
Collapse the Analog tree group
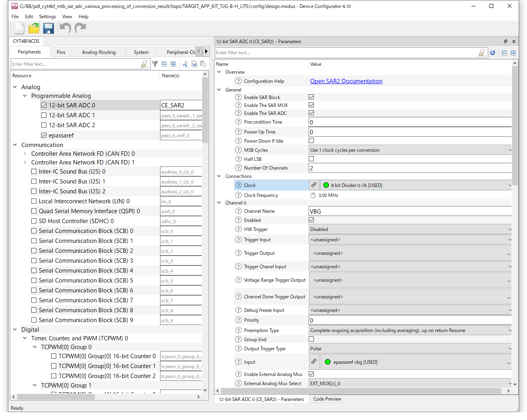(x=15, y=87)
